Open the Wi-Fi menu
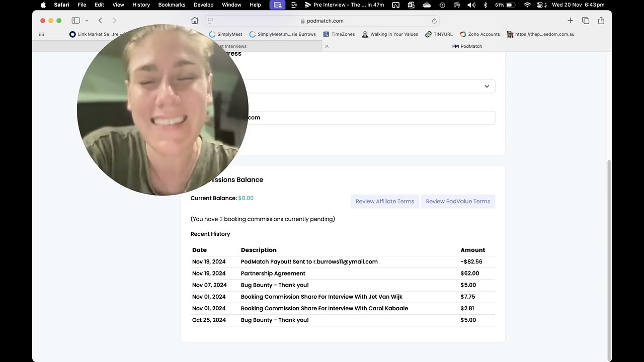 coord(527,5)
